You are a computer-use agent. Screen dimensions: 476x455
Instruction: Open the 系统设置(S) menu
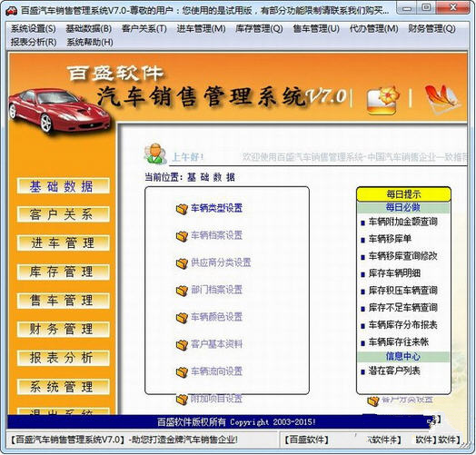tap(34, 29)
